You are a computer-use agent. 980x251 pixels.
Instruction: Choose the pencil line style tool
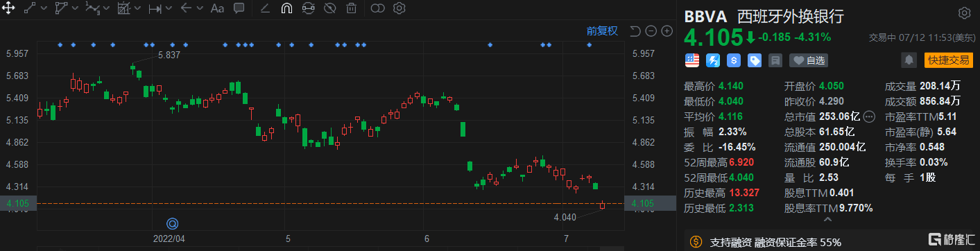(x=265, y=9)
